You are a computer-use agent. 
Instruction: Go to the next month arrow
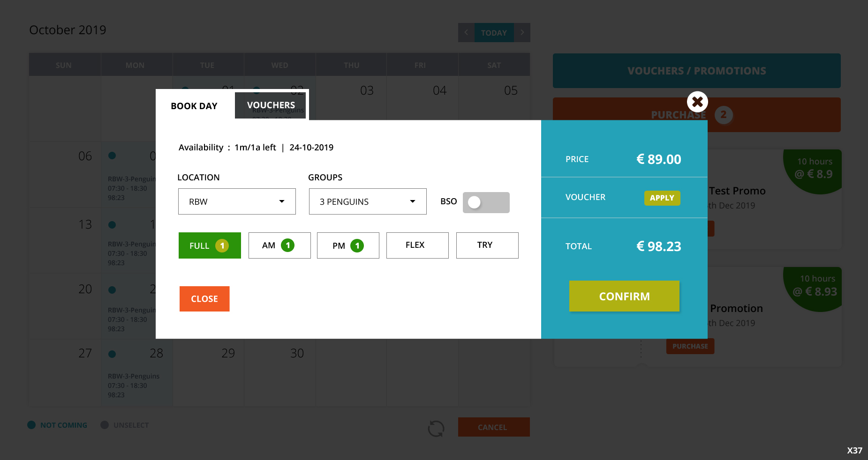tap(522, 33)
